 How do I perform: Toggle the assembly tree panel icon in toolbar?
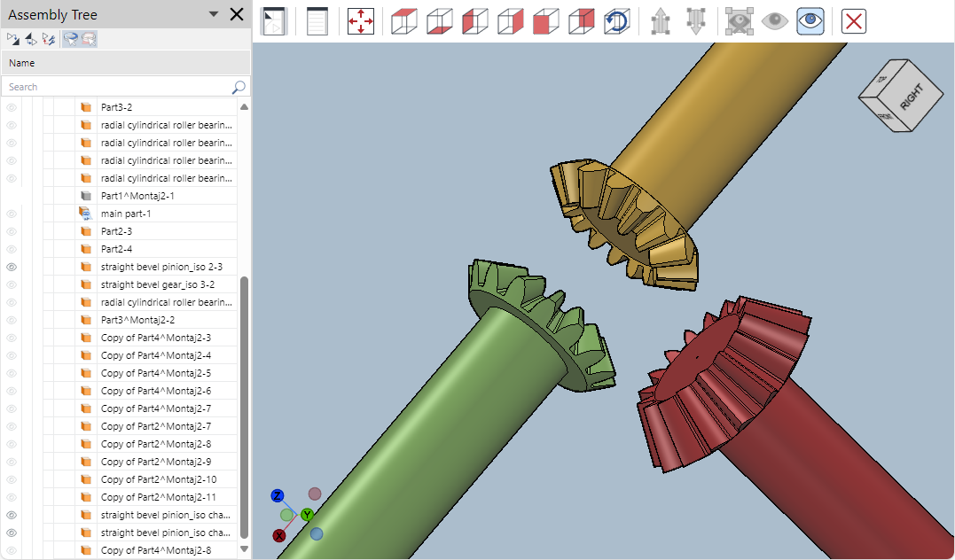click(x=274, y=21)
